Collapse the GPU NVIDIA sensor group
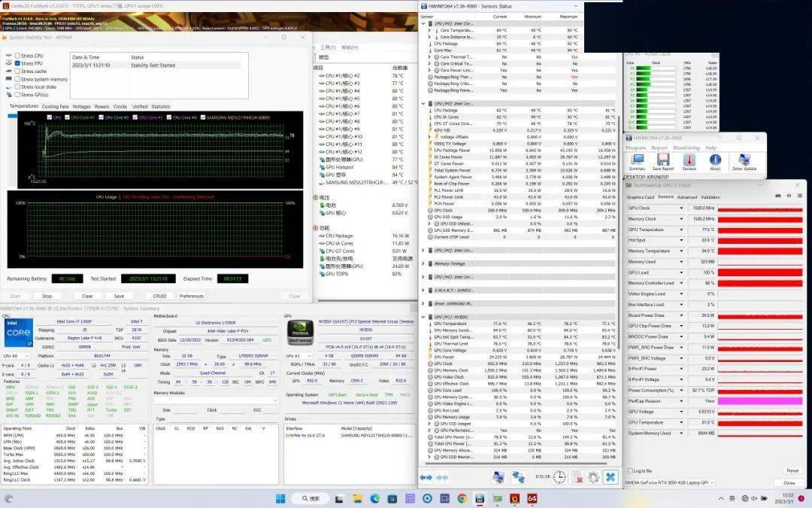The width and height of the screenshot is (812, 508). coord(423,317)
